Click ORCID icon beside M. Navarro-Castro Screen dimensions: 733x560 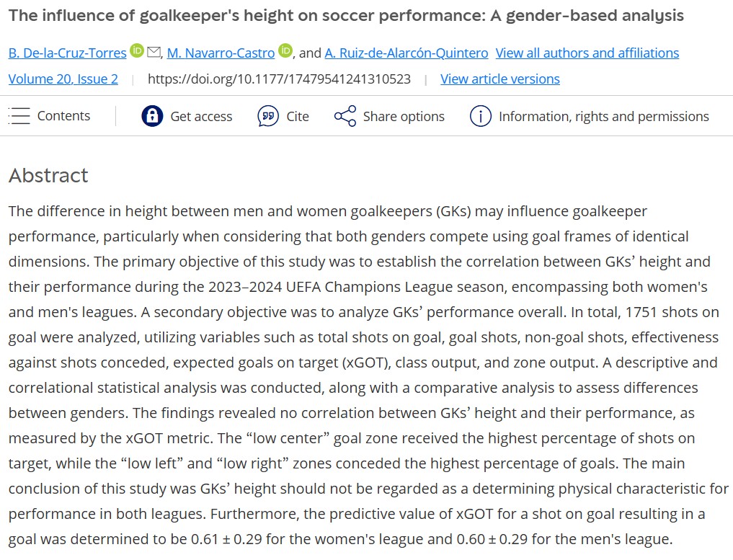click(x=285, y=50)
